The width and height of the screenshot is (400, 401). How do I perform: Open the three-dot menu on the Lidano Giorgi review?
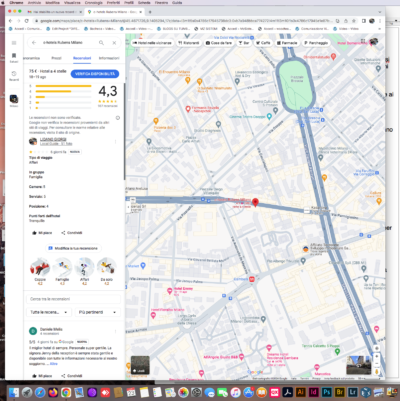pos(116,142)
